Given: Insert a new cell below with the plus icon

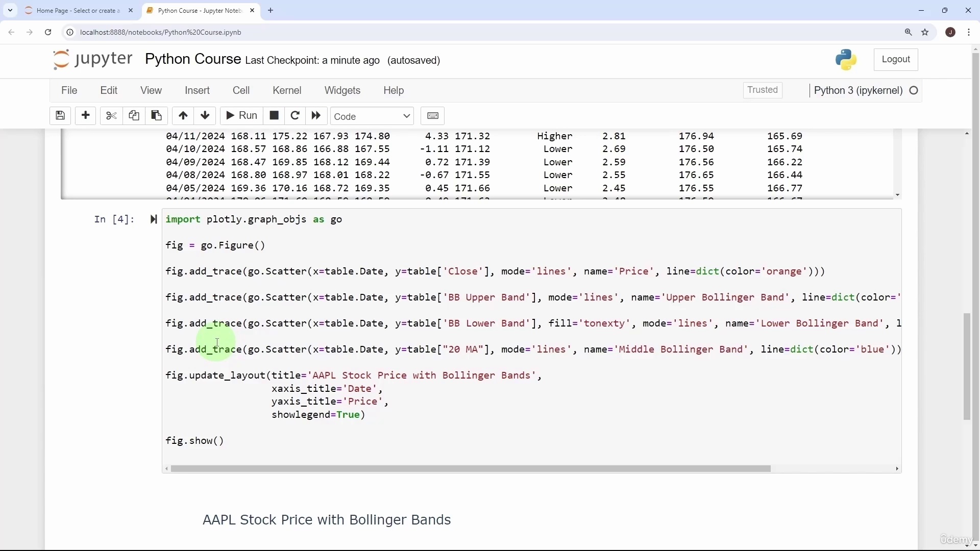Looking at the screenshot, I should coord(86,116).
